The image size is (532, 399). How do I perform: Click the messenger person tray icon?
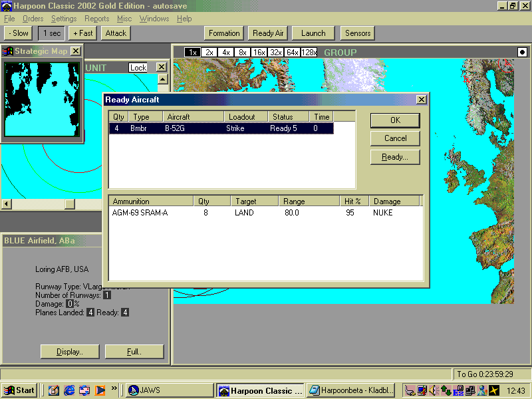pos(481,390)
